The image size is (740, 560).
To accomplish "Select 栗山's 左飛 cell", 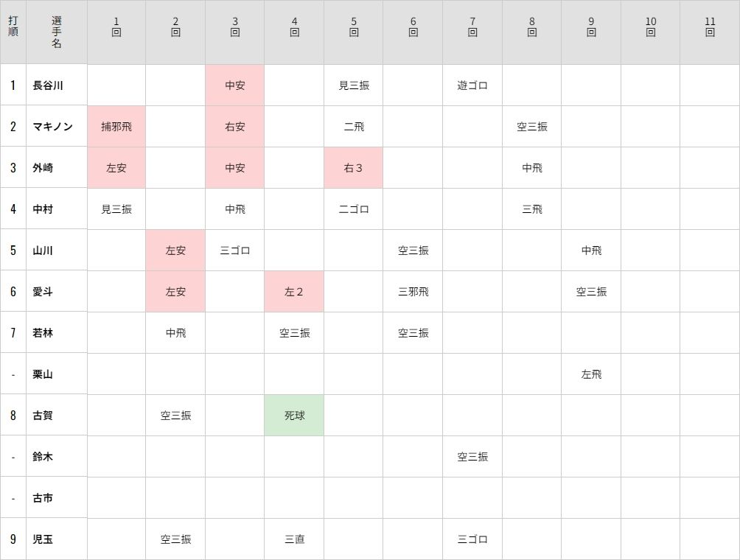I will [x=591, y=374].
